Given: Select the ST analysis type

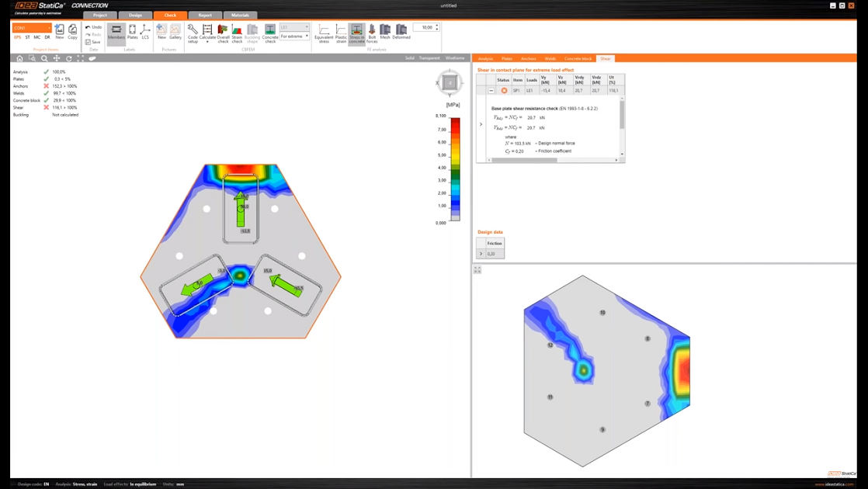Looking at the screenshot, I should click(x=28, y=37).
